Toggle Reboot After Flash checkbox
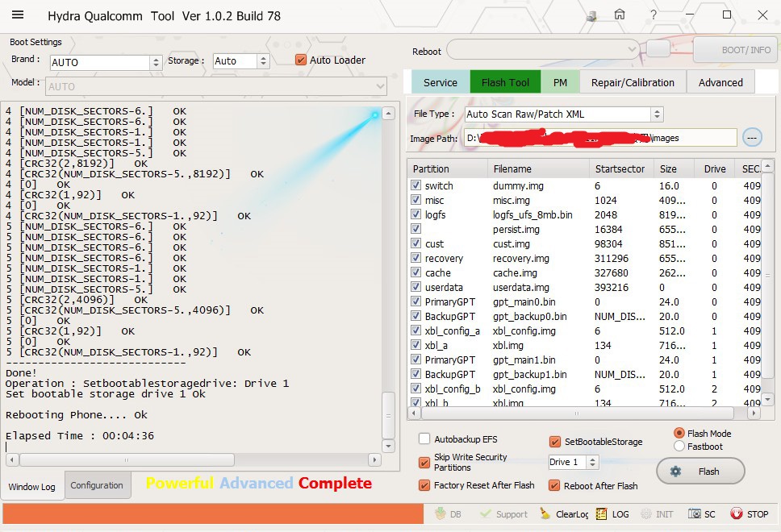781x532 pixels. (x=554, y=485)
